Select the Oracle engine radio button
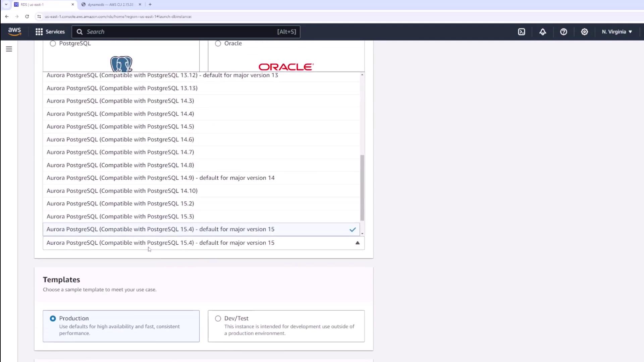 [x=218, y=44]
